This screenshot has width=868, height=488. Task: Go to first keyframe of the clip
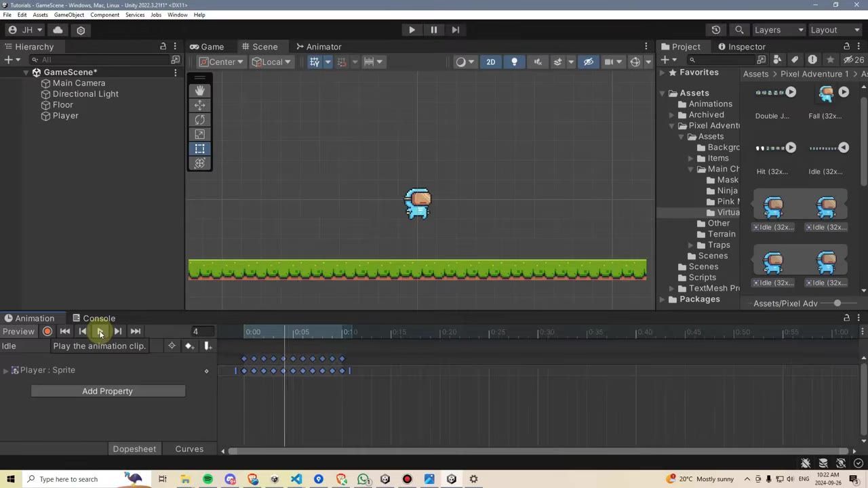pyautogui.click(x=65, y=331)
